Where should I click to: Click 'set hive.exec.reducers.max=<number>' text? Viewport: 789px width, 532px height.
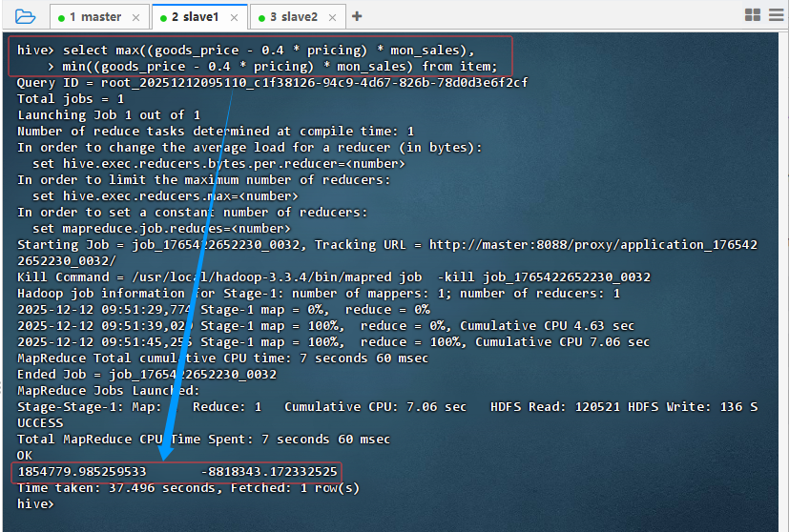[165, 195]
